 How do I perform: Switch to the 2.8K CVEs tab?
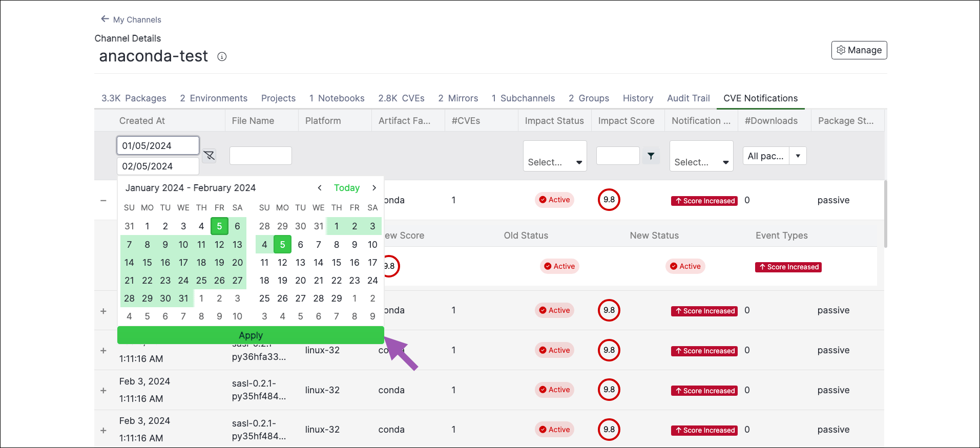[x=401, y=98]
